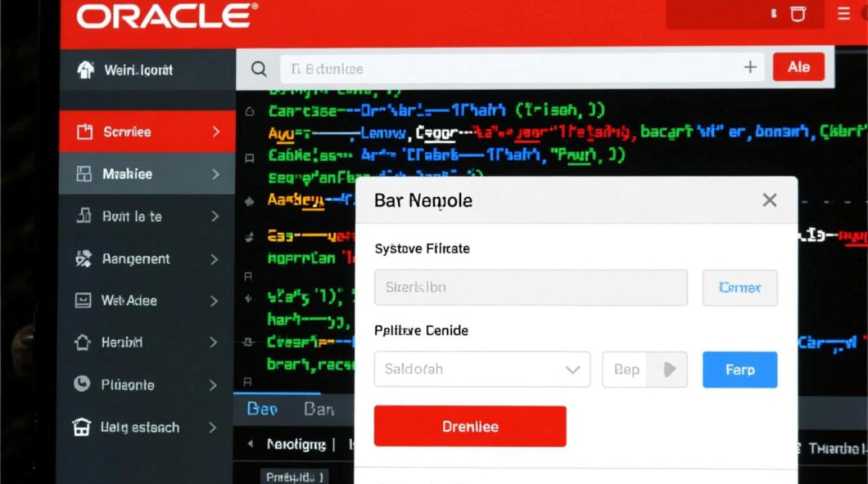Viewport: 868px width, 484px height.
Task: Expand the Heabid menu chevron
Action: (x=216, y=343)
